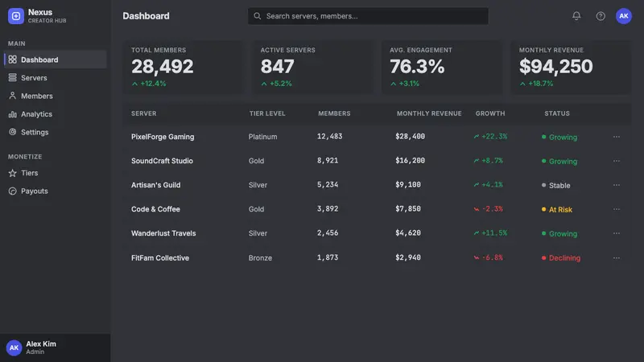Open the more options for PixelForge Gaming

point(617,137)
